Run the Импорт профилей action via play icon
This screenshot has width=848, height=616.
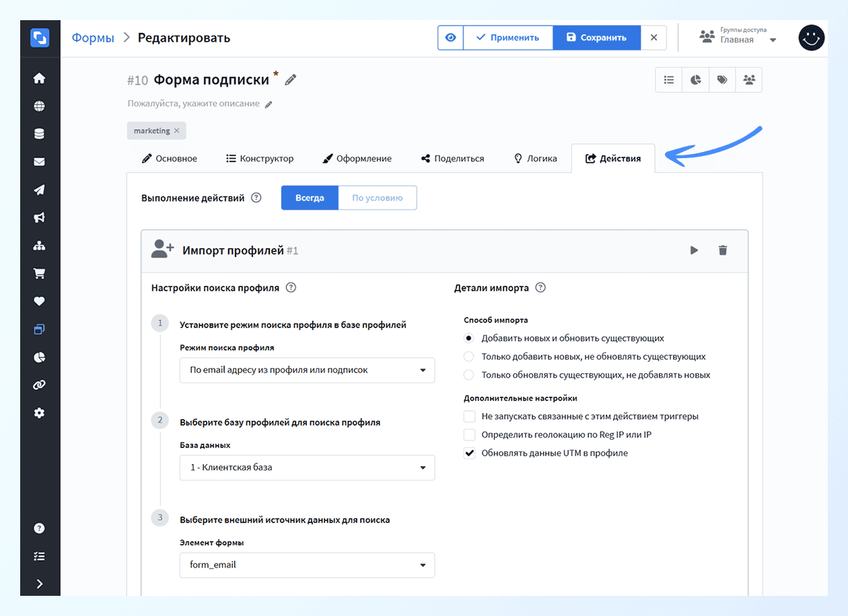pyautogui.click(x=694, y=249)
